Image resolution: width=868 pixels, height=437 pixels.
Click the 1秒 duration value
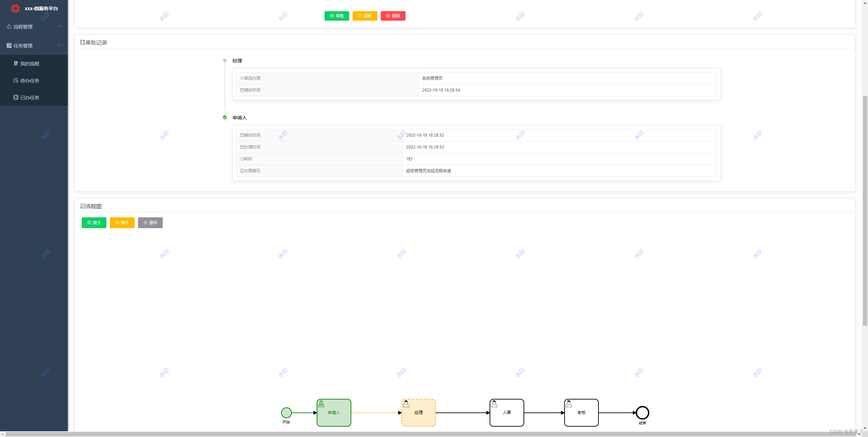click(x=409, y=159)
